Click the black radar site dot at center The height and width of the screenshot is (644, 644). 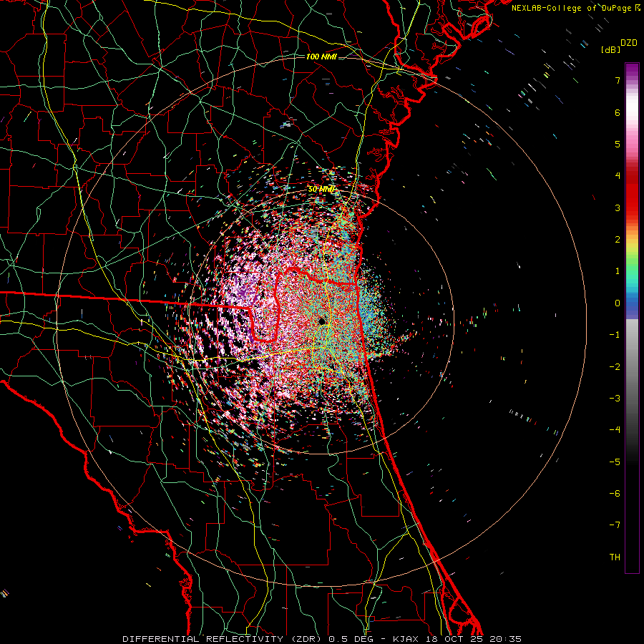click(x=321, y=321)
